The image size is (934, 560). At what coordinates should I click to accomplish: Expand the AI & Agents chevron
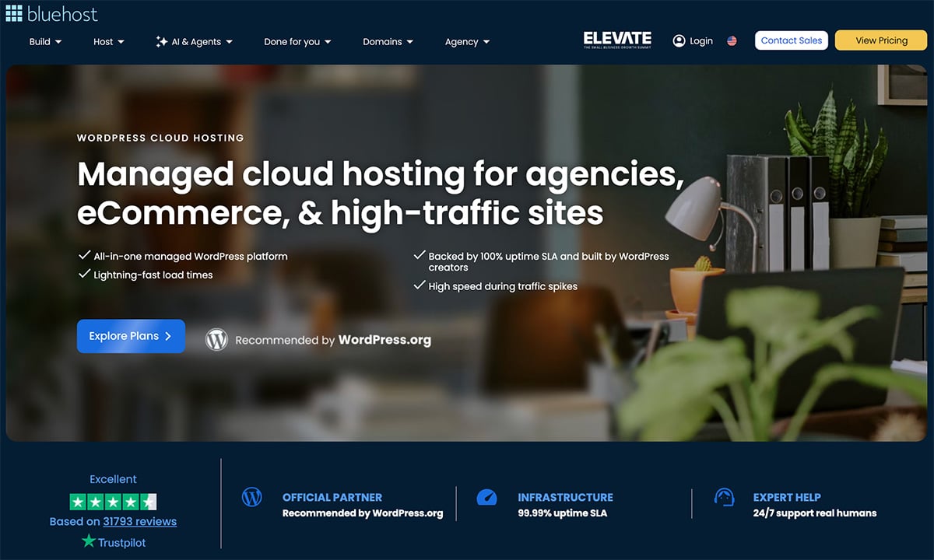click(x=229, y=42)
